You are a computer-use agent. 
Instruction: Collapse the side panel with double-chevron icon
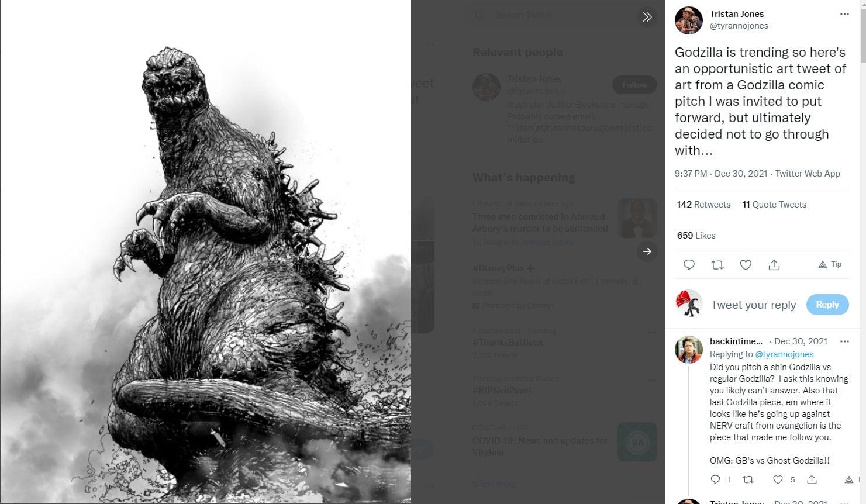coord(647,17)
